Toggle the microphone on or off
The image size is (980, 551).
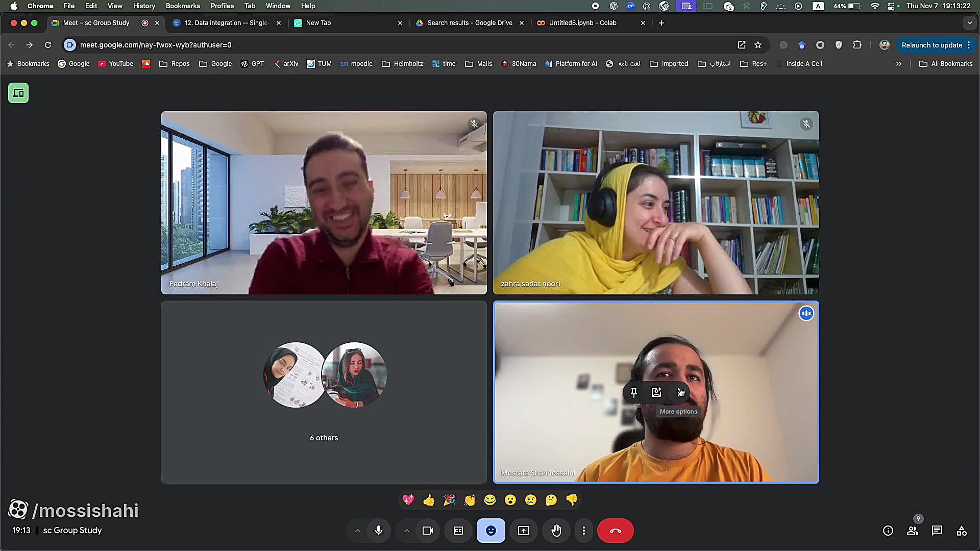(x=378, y=531)
